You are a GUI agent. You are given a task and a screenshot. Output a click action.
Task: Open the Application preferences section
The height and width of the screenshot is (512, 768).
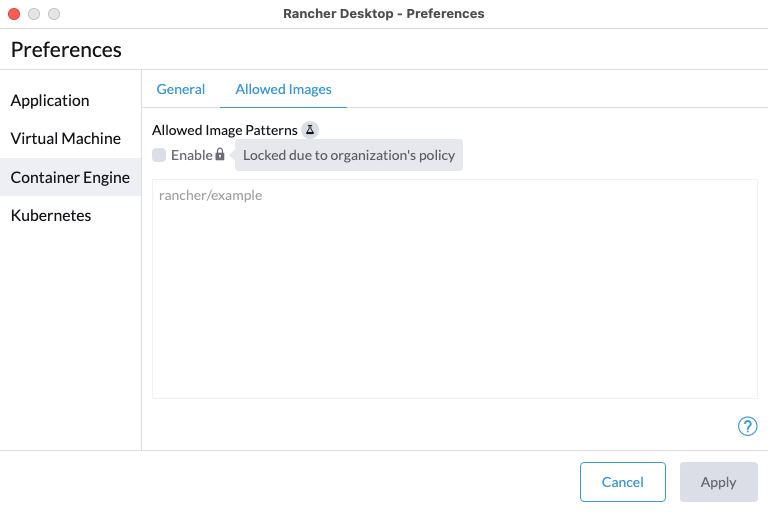click(x=50, y=100)
